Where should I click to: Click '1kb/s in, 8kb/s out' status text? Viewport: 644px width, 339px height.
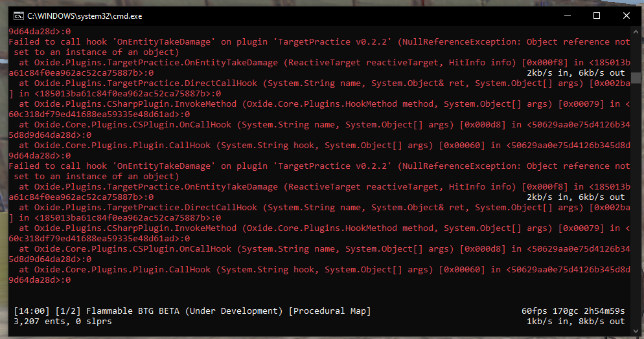coord(576,322)
